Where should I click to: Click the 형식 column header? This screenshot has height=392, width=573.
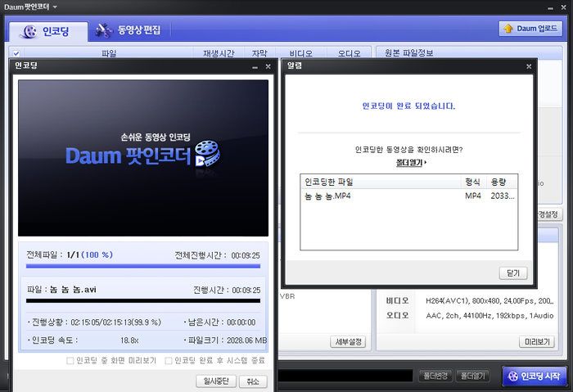[x=472, y=182]
